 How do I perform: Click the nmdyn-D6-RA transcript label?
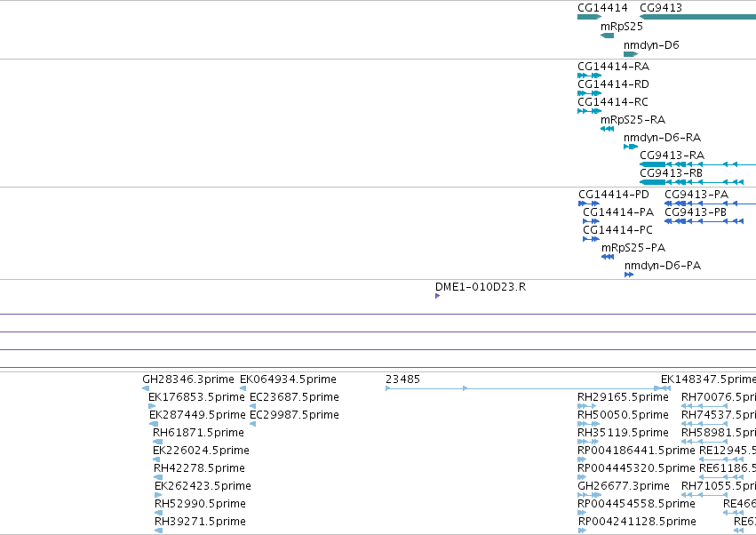[x=662, y=138]
